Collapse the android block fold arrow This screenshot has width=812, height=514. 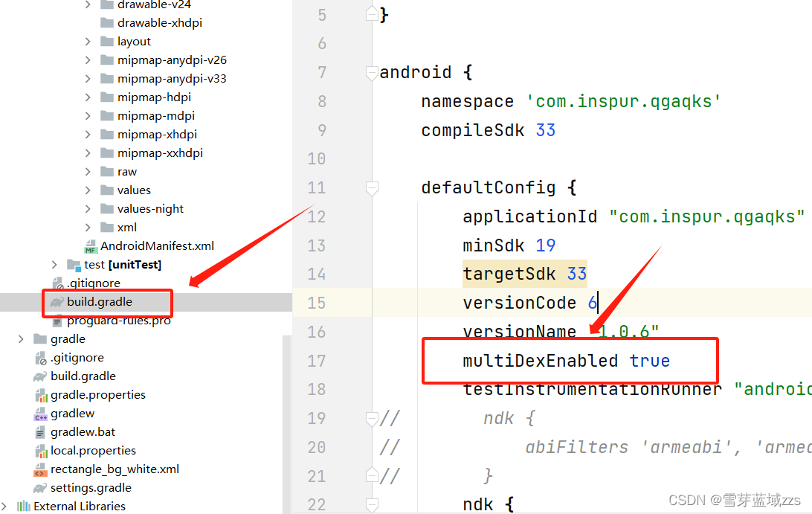click(x=371, y=73)
